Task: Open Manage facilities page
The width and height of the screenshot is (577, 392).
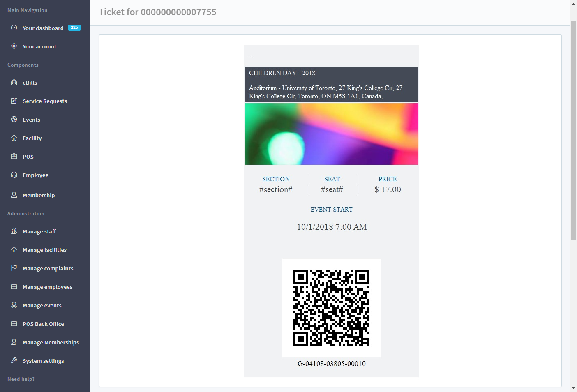Action: point(45,250)
